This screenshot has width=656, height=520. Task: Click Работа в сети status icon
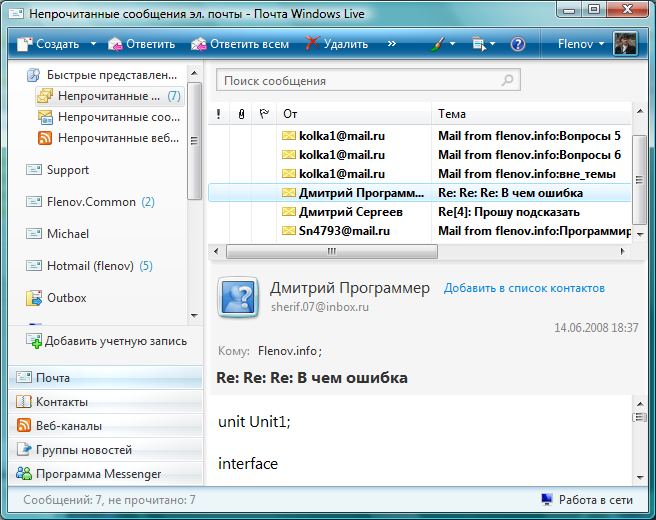pos(546,500)
